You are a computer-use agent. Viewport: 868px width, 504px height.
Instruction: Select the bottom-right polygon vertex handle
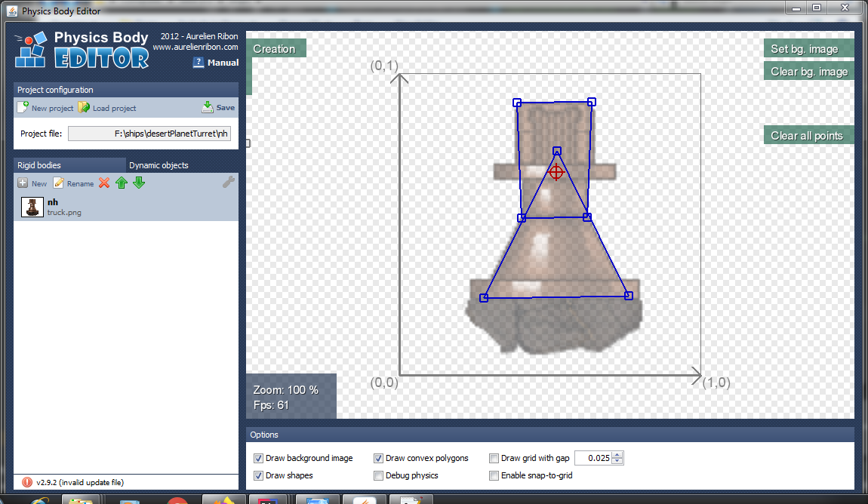628,296
